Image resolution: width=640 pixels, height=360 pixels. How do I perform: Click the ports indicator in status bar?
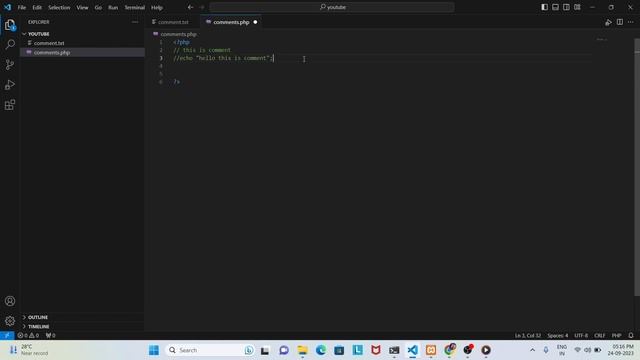click(x=51, y=336)
